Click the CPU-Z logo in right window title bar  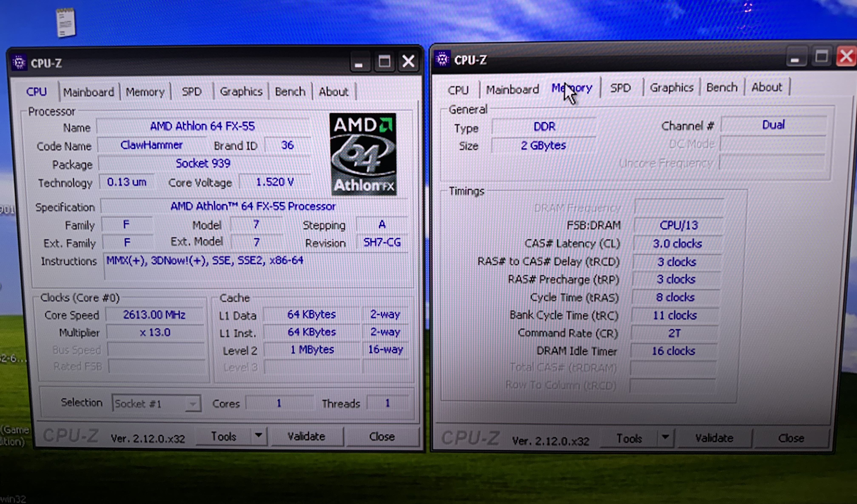pos(443,60)
